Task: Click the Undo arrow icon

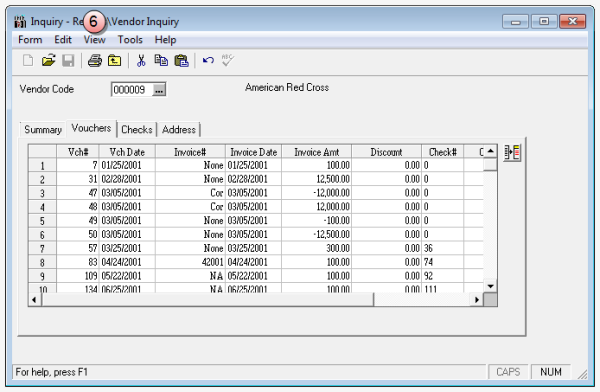Action: pos(208,60)
